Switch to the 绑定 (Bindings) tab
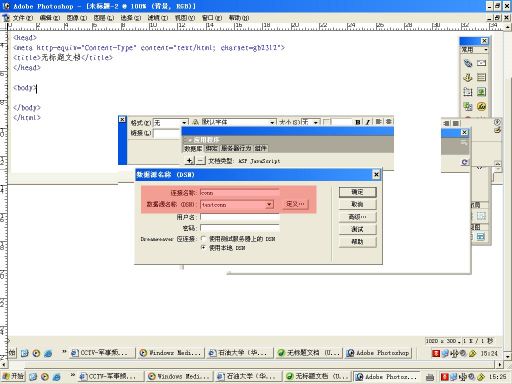The image size is (512, 384). (212, 148)
